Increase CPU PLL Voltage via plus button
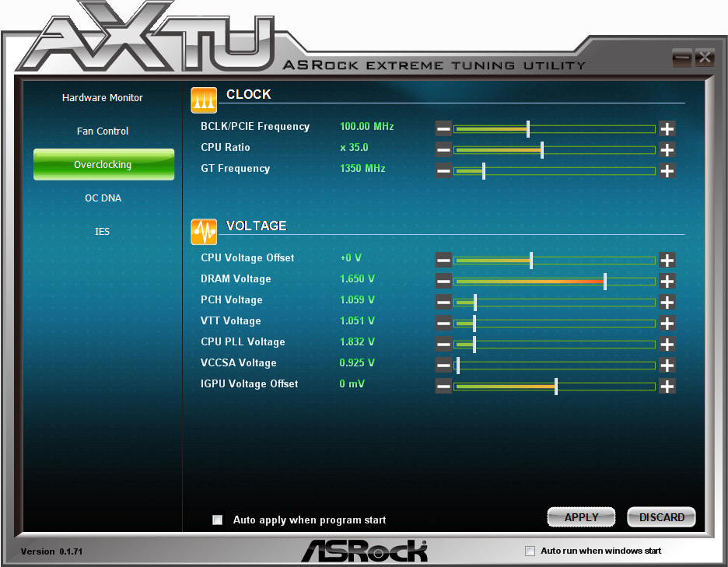 (x=667, y=344)
